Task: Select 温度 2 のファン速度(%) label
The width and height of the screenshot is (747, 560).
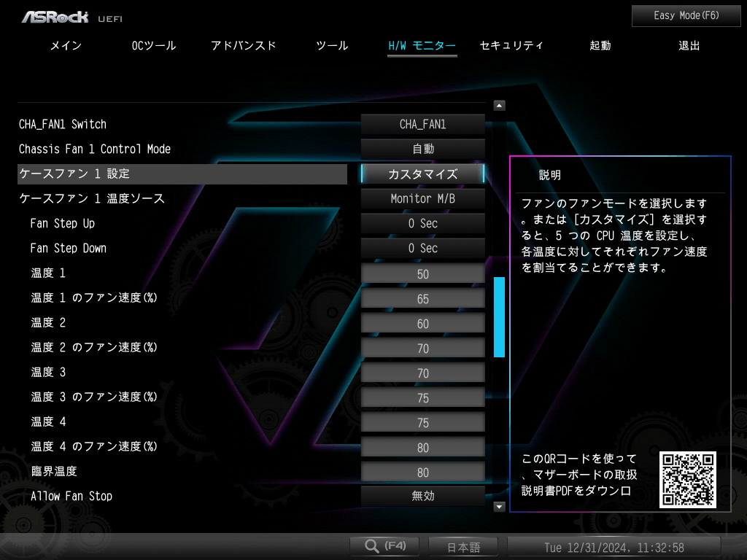Action: tap(94, 347)
